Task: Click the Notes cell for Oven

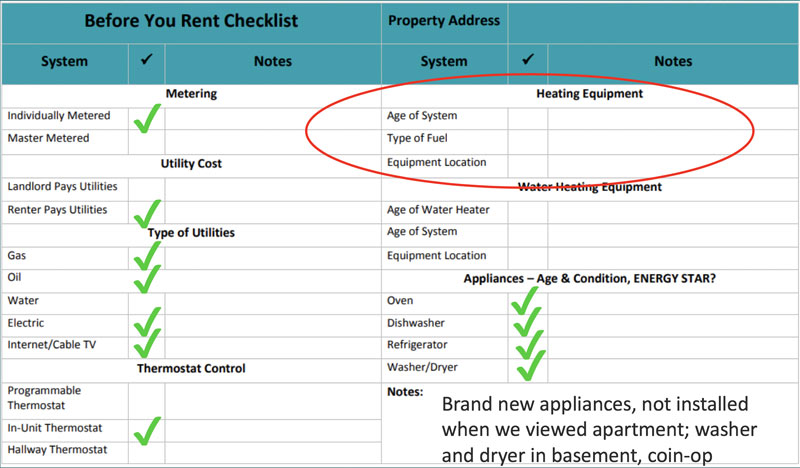Action: click(x=673, y=303)
